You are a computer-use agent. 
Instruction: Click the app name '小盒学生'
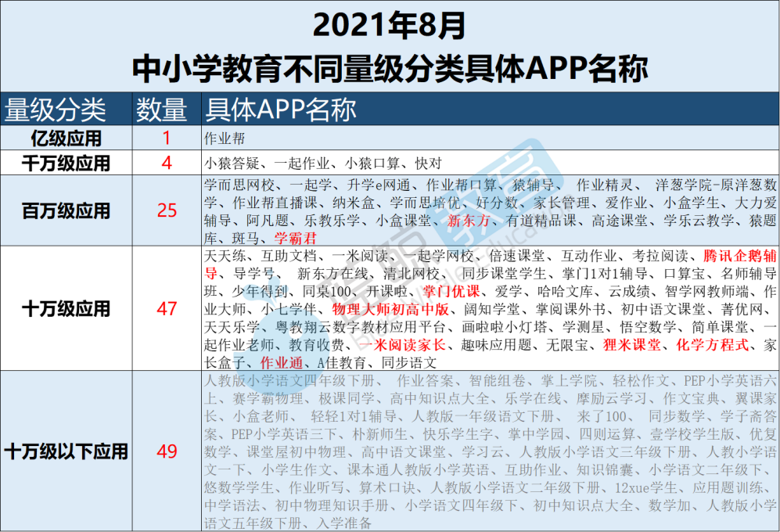point(692,203)
